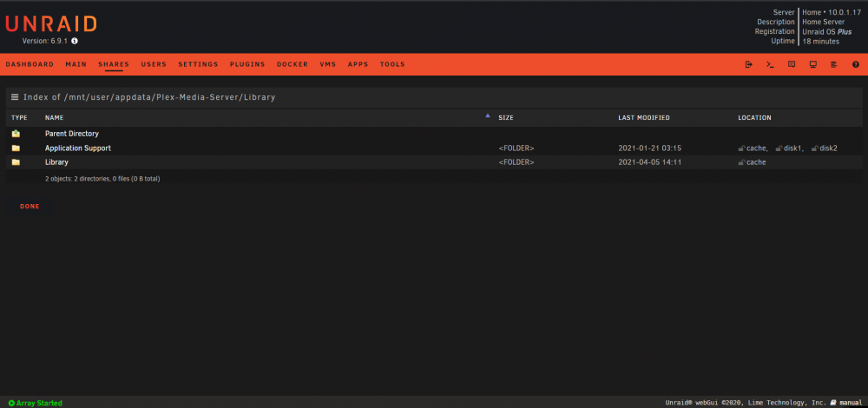Click <FOLDER> size in Application Support row

(x=516, y=148)
